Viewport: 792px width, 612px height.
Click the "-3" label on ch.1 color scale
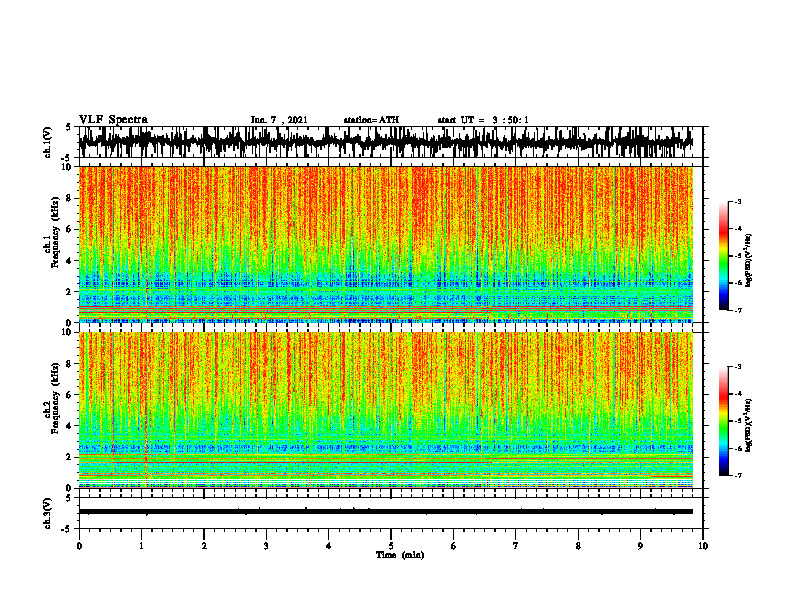coord(738,202)
